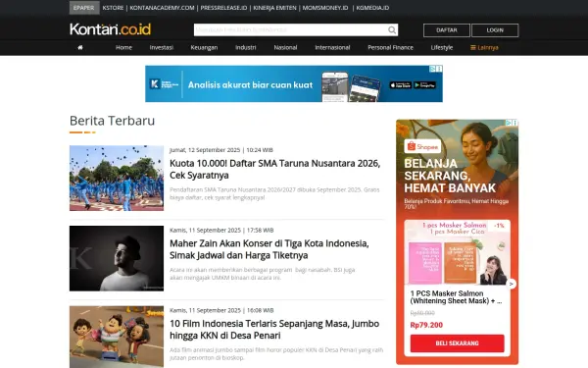Click the home icon in navigation bar
The height and width of the screenshot is (368, 588).
coord(80,48)
